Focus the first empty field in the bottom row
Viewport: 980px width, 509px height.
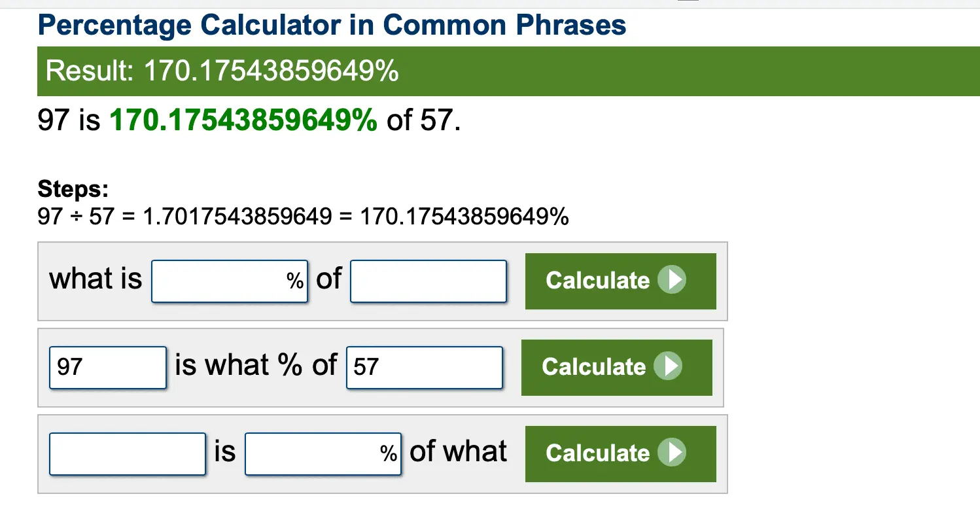128,453
